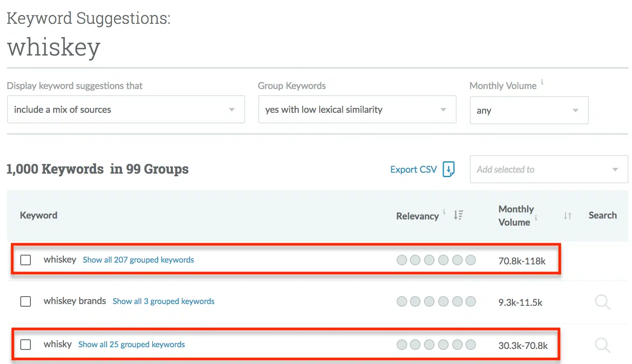
Task: Click the search magnifier for whiskey brands
Action: point(602,302)
